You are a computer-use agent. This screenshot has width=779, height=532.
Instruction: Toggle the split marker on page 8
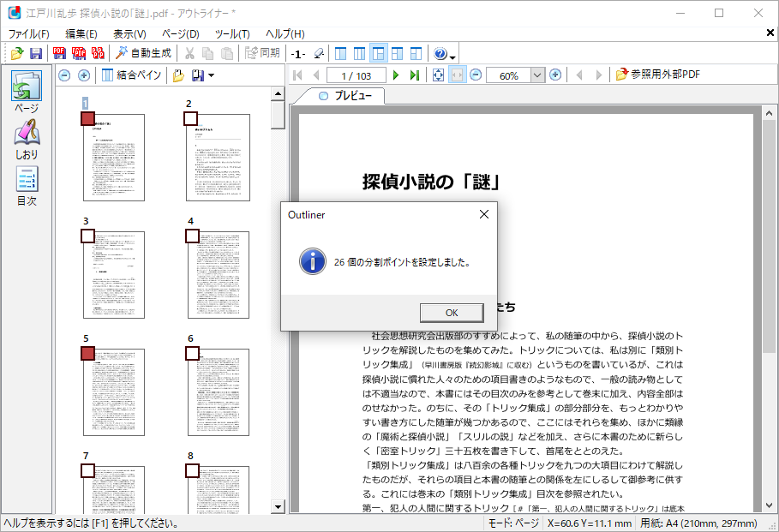192,470
